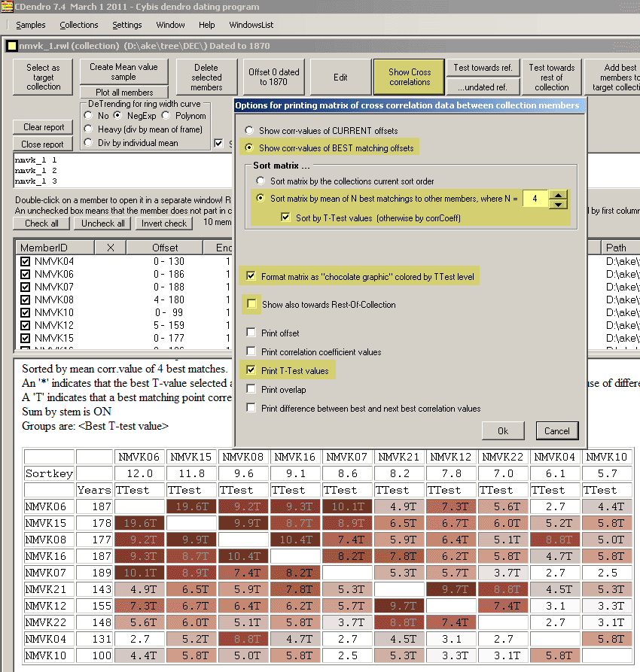Click the N value input field
This screenshot has height=672, width=640.
[x=535, y=199]
